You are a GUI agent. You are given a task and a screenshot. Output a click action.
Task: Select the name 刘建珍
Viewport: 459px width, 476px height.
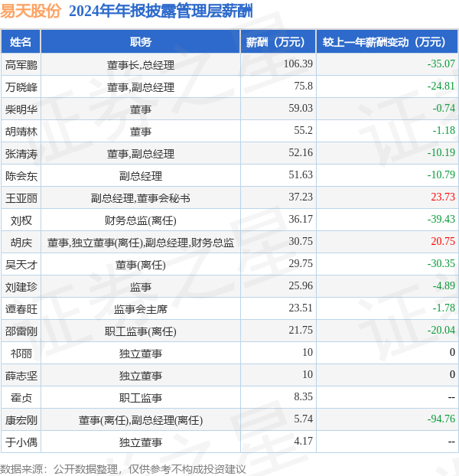coord(21,287)
